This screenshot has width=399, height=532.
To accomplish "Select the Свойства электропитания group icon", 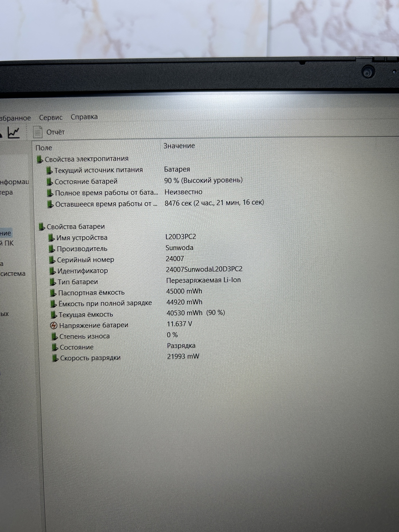I will [39, 159].
